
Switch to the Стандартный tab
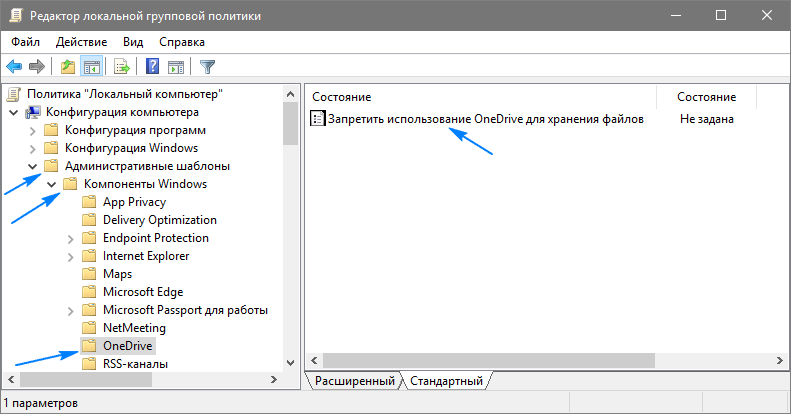(x=446, y=381)
